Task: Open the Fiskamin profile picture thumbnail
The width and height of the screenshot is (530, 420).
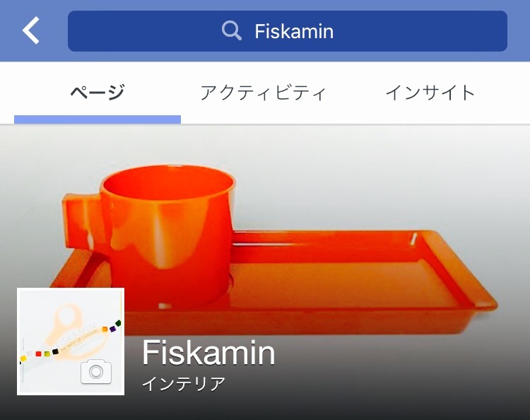Action: 71,342
